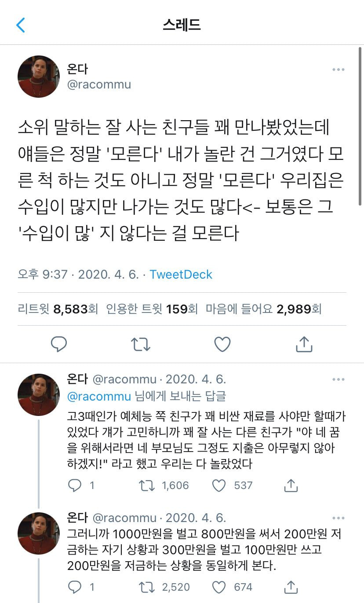Screen dimensions: 364x603
Task: Open the more options menu on the main tweet
Action: pos(338,69)
